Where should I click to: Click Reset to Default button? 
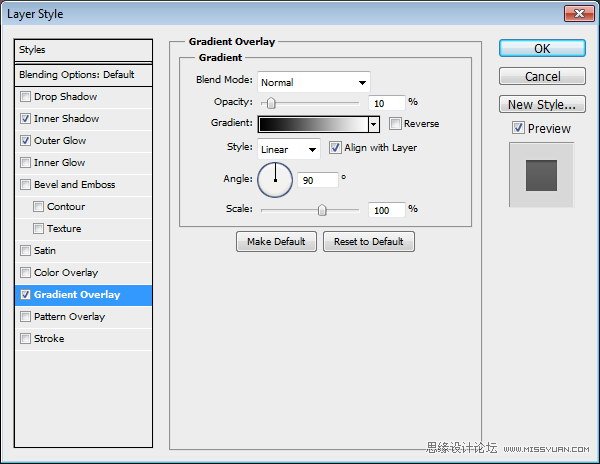click(368, 241)
